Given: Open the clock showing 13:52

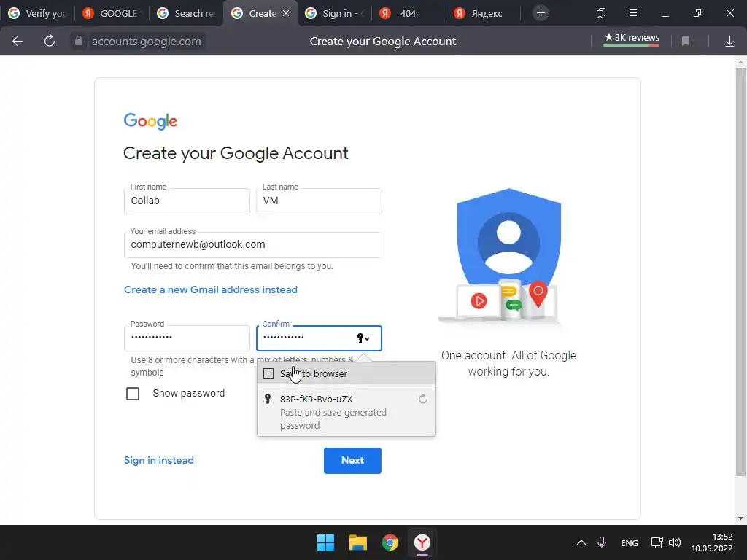Looking at the screenshot, I should (712, 542).
